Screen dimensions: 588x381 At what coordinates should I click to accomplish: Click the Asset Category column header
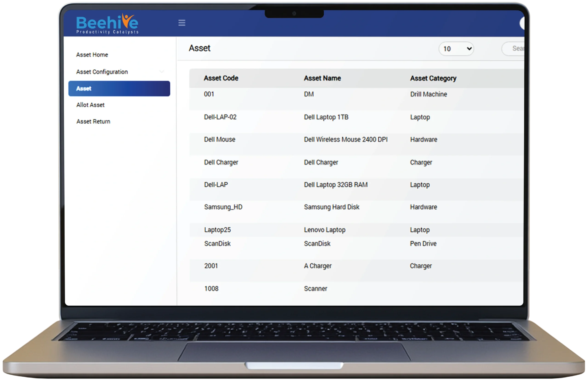point(433,78)
